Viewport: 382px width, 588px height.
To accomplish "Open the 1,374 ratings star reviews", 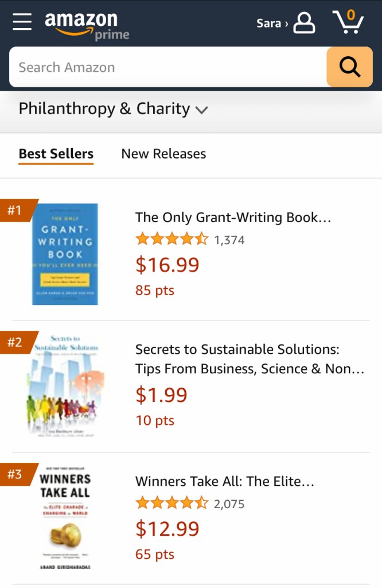I will coord(189,239).
